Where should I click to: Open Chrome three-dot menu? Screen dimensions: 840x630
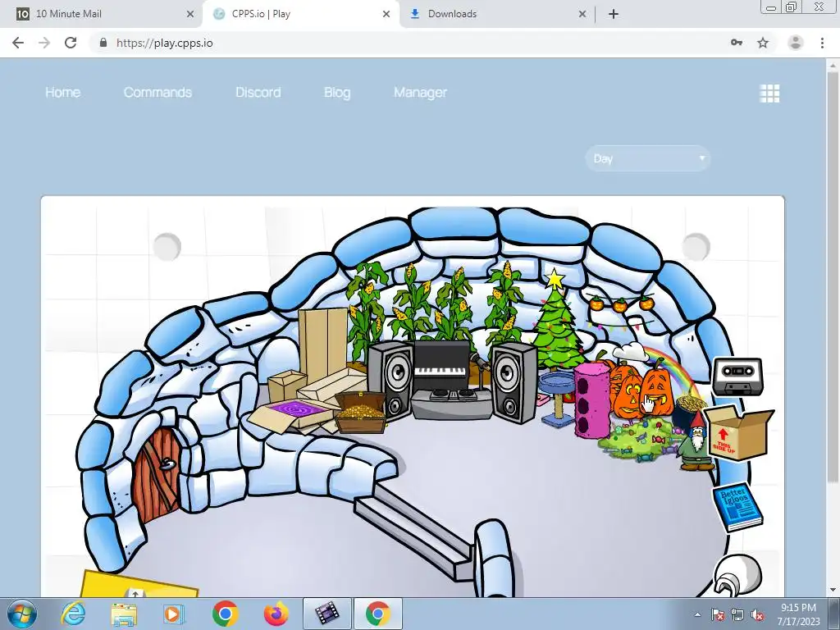[x=822, y=43]
